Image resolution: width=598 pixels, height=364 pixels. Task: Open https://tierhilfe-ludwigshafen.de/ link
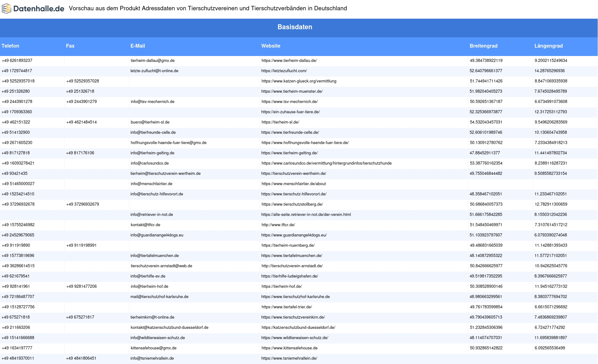click(x=290, y=276)
